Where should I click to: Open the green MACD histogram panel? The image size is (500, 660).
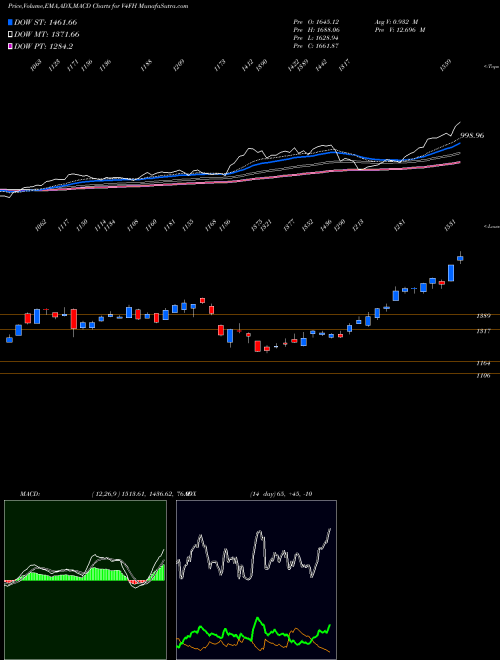pos(85,580)
